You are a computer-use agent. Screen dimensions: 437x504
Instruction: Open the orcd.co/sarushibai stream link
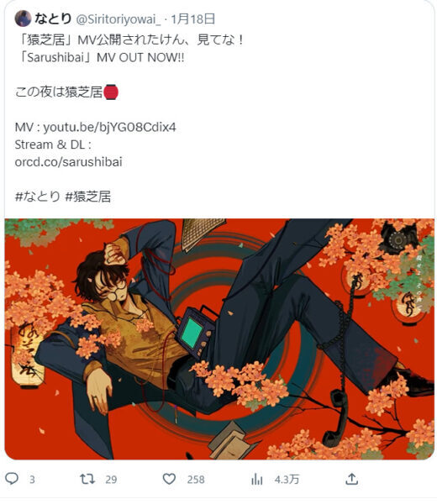point(69,161)
